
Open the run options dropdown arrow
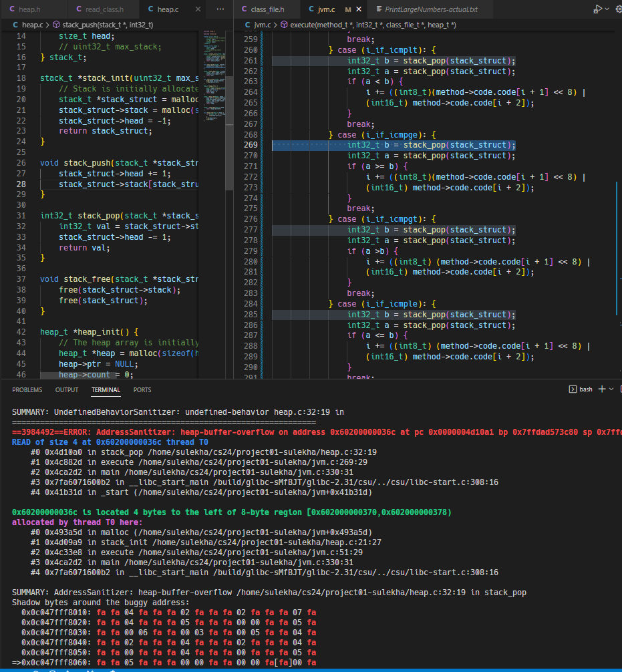[607, 9]
